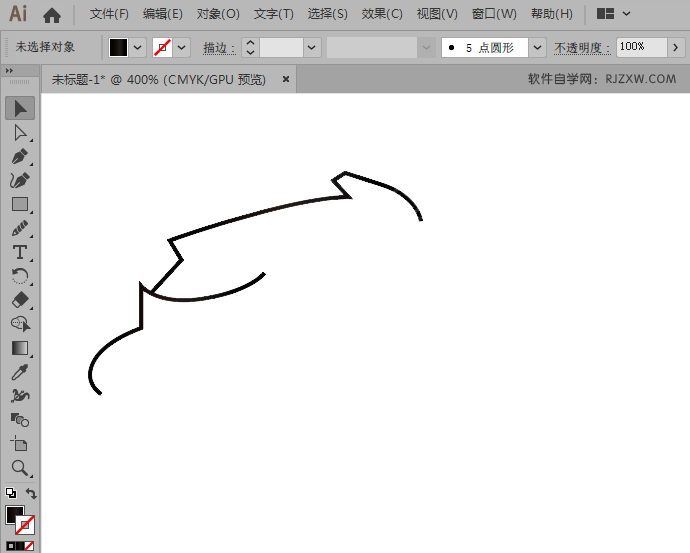
Task: Select the Rectangle tool
Action: coord(20,204)
